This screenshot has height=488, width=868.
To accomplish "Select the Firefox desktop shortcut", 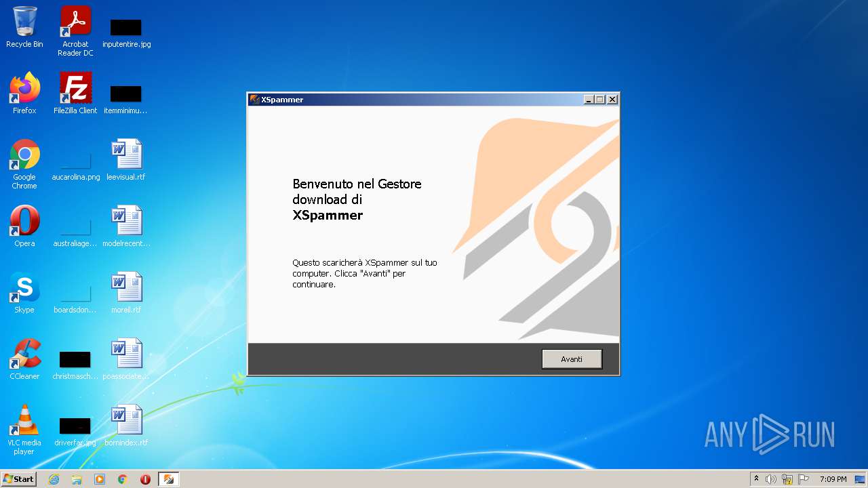I will click(x=24, y=94).
